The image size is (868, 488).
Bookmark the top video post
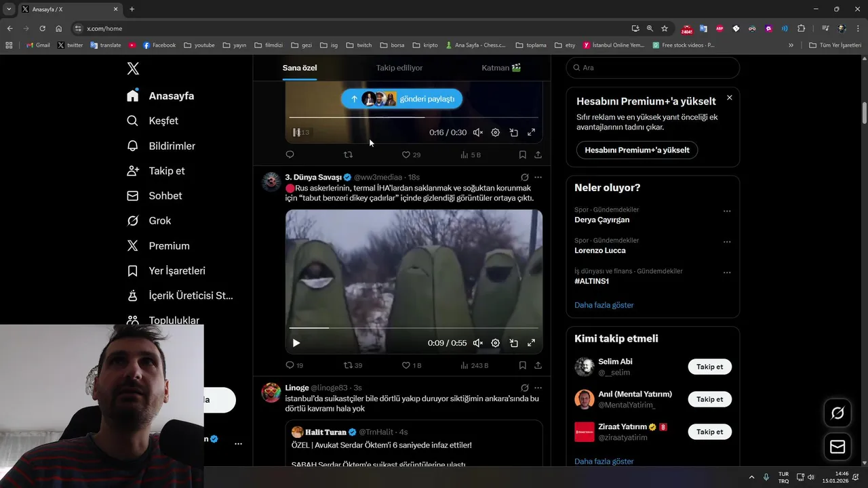523,155
